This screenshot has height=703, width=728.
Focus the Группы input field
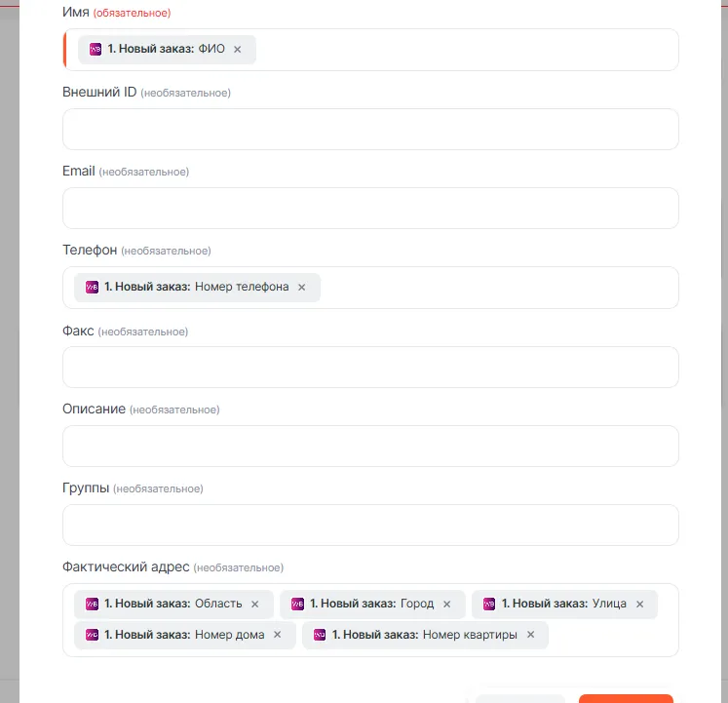370,525
